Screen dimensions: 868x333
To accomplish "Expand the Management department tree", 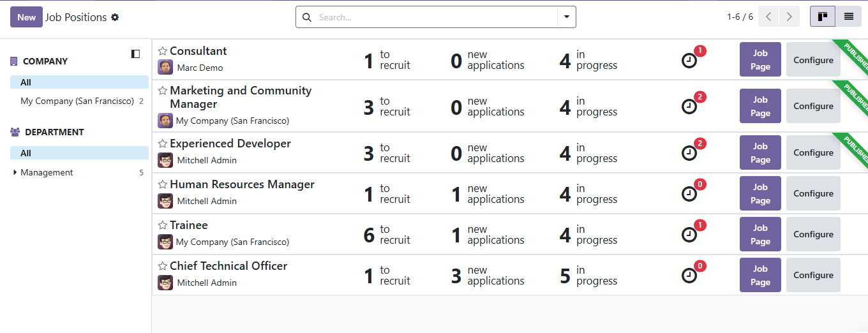I will click(15, 172).
